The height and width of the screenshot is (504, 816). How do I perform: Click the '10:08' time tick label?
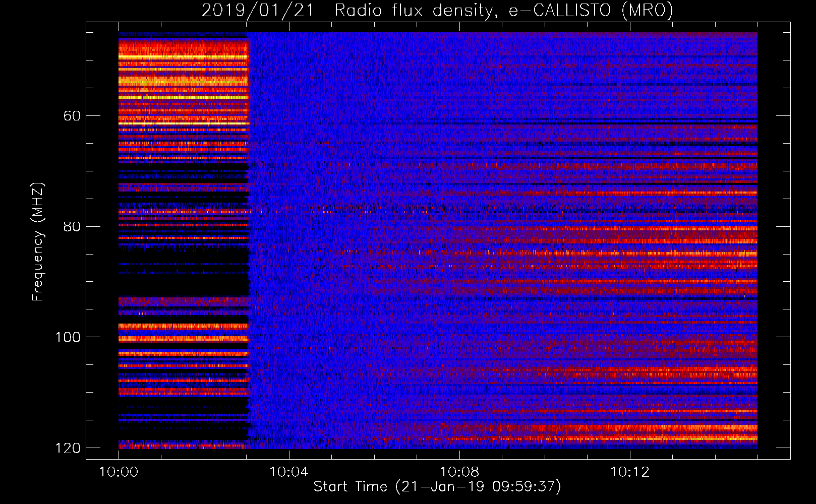coord(459,472)
